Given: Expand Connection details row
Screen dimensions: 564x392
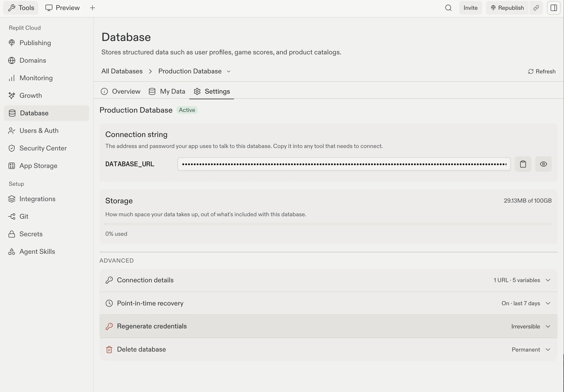Looking at the screenshot, I should (328, 280).
